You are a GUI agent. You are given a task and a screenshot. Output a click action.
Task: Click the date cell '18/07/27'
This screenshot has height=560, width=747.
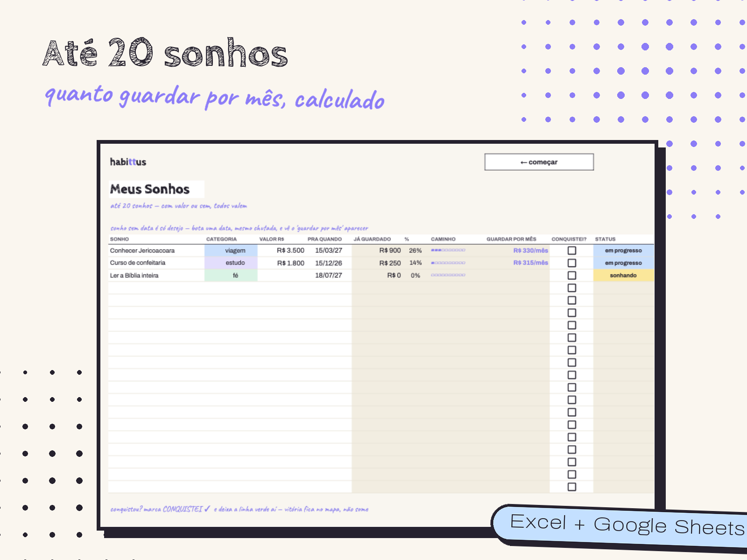[329, 275]
